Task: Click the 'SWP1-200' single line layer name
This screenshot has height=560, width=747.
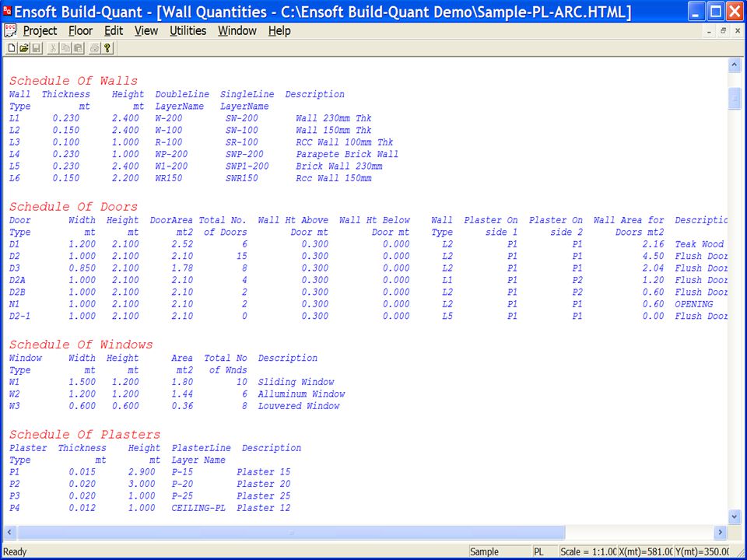Action: point(247,166)
